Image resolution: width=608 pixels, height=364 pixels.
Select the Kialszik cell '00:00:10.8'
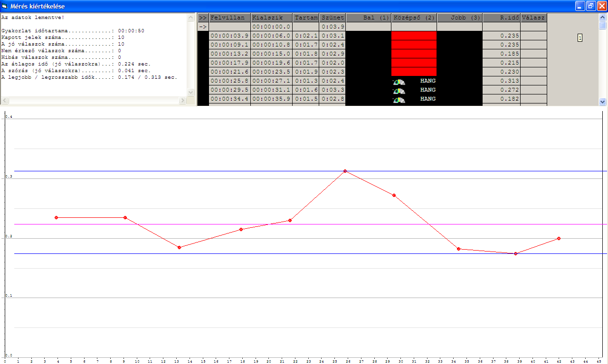[x=271, y=45]
